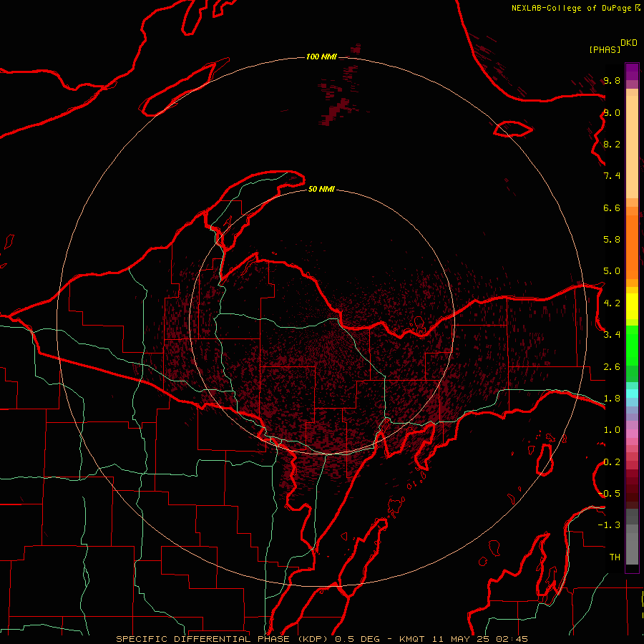The height and width of the screenshot is (644, 644).
Task: Click the 7.4 scale value
Action: (612, 176)
